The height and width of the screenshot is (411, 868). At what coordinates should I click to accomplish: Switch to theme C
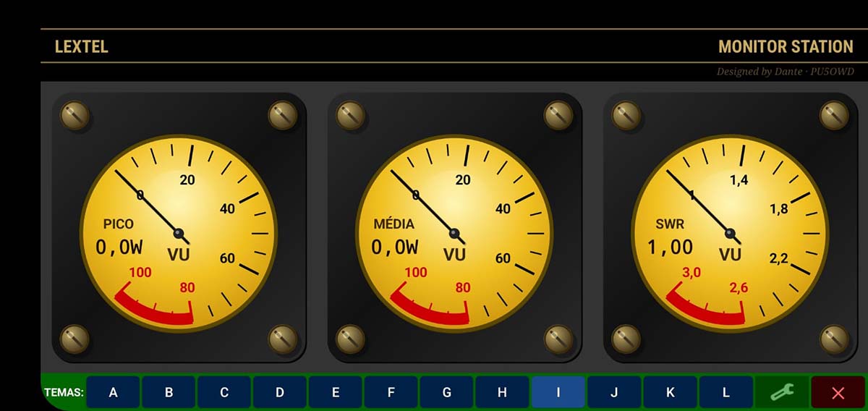click(224, 392)
